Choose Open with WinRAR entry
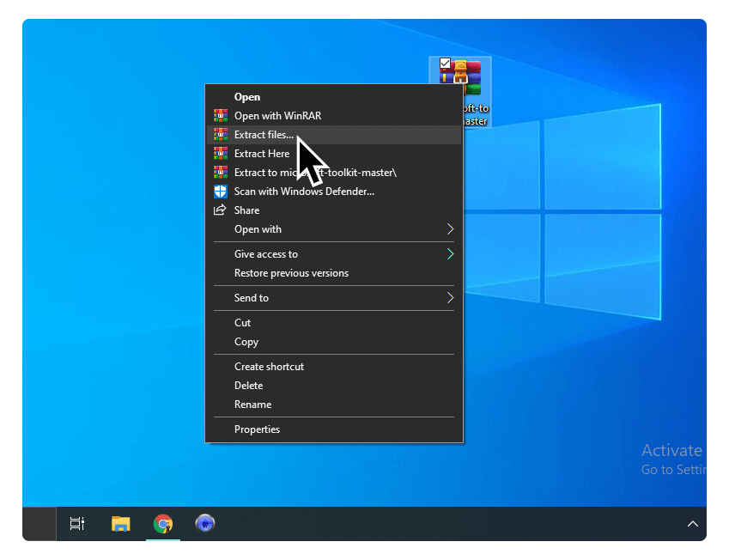729x560 pixels. click(x=334, y=116)
